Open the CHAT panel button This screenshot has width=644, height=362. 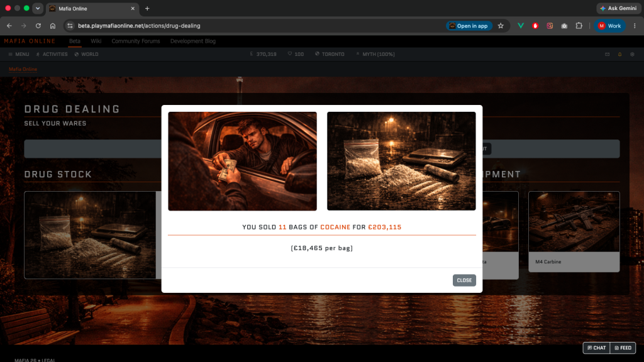point(596,348)
